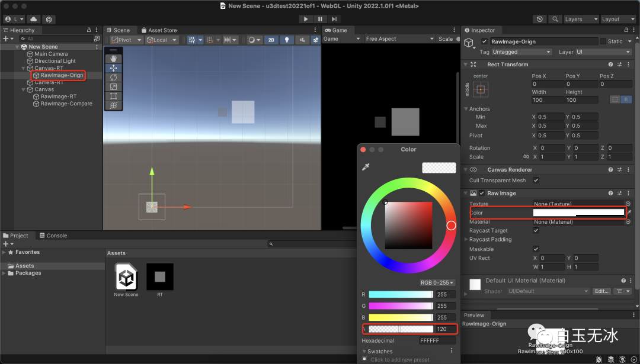The height and width of the screenshot is (364, 640).
Task: Click the Pause button
Action: coord(320,19)
